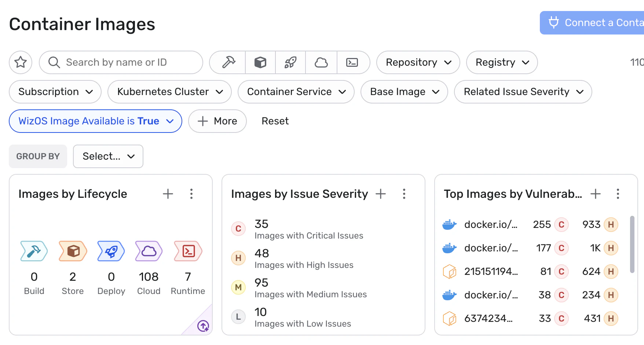This screenshot has width=644, height=345.
Task: Toggle the Cloud lifecycle filter icon
Action: (x=321, y=62)
